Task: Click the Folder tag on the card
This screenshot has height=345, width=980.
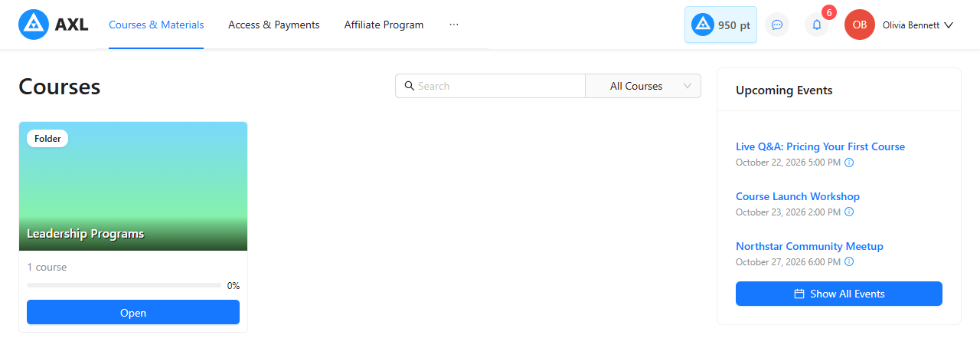Action: tap(47, 139)
